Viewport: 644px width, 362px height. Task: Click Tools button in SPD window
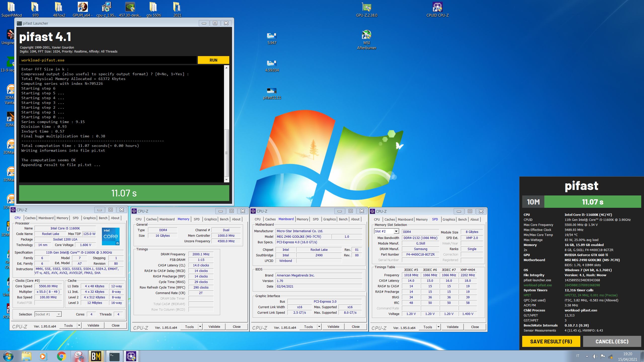[x=428, y=327]
